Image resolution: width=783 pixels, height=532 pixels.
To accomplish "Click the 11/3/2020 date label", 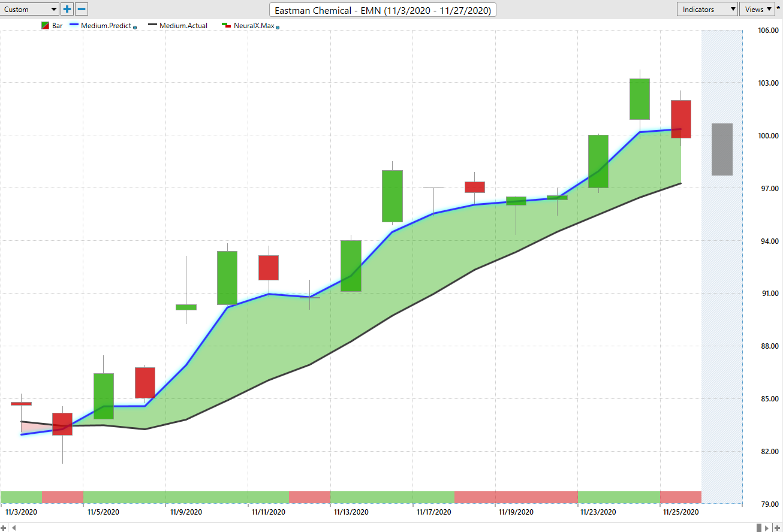I will pos(22,512).
